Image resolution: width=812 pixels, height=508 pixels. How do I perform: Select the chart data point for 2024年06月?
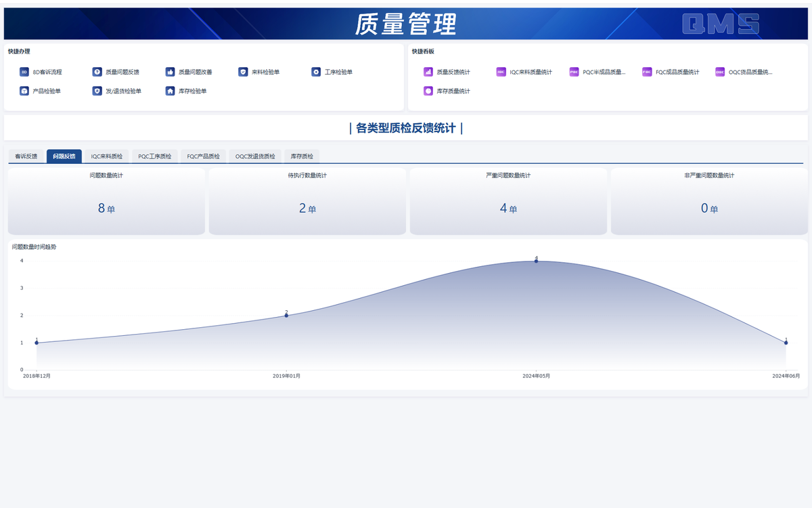[786, 343]
